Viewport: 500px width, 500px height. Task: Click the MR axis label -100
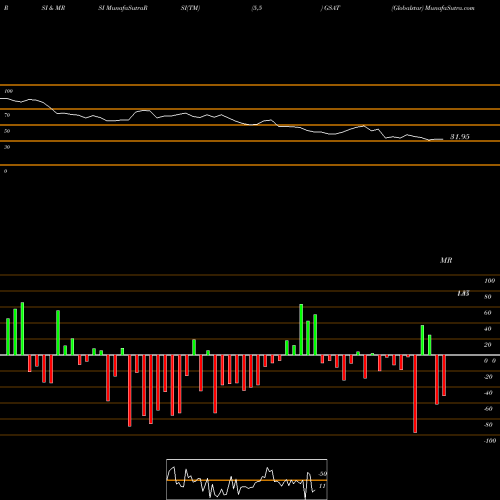point(490,441)
